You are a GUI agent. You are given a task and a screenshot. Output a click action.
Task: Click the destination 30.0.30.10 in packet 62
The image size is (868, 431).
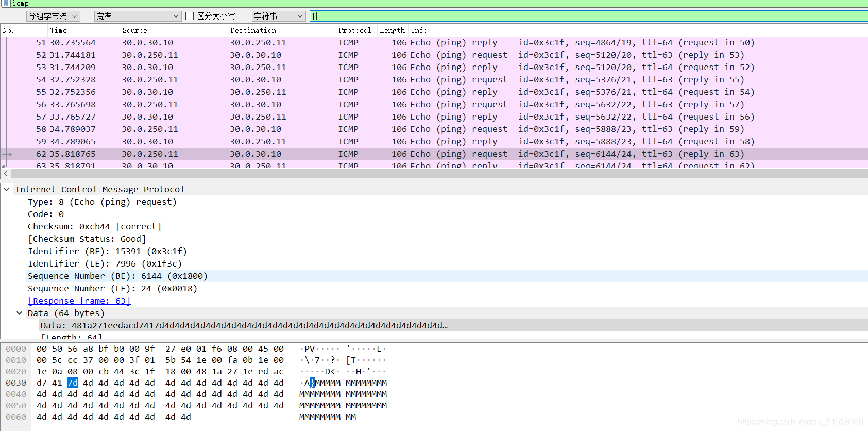(256, 154)
